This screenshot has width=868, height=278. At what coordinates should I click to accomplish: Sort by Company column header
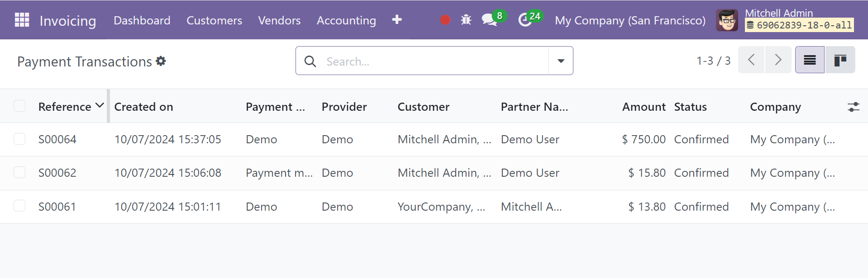(775, 107)
